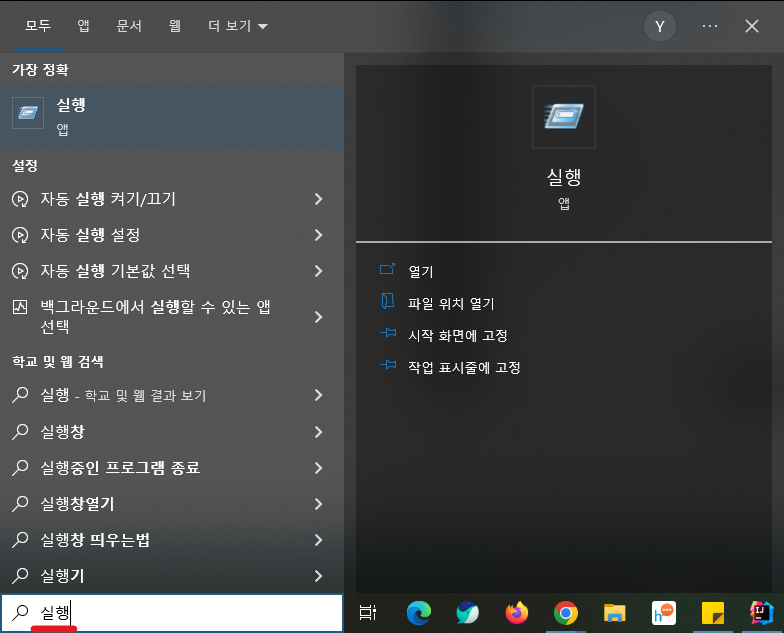
Task: Open Task View from the taskbar
Action: click(x=368, y=612)
